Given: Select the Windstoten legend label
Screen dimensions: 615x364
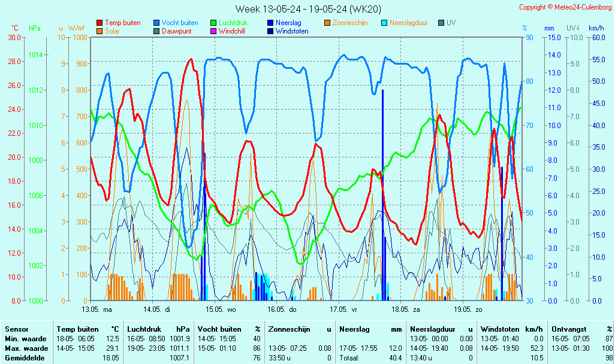Looking at the screenshot, I should (x=292, y=31).
